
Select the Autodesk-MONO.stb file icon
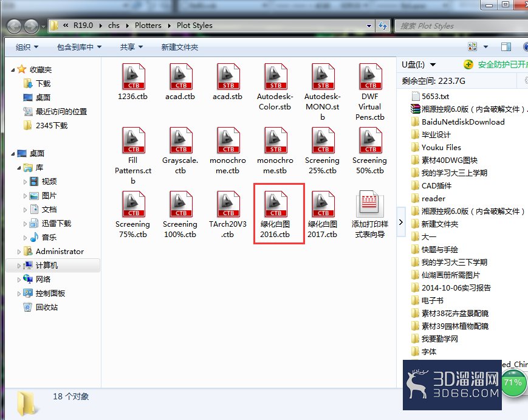point(323,77)
